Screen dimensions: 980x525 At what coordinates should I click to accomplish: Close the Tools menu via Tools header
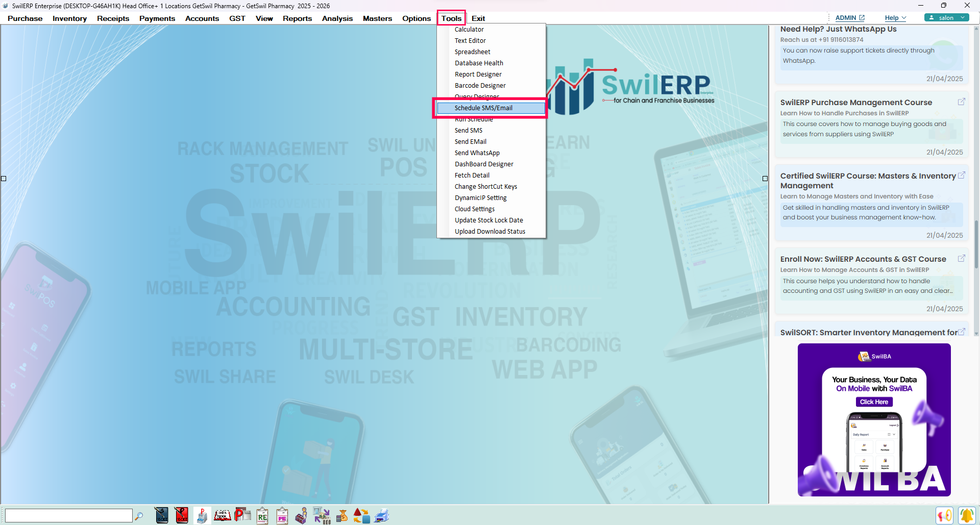pyautogui.click(x=451, y=18)
